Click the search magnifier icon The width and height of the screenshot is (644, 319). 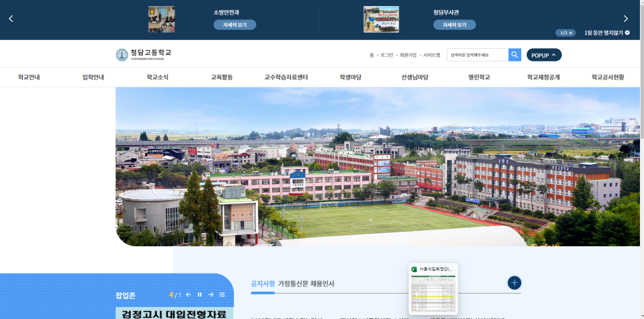coord(515,55)
